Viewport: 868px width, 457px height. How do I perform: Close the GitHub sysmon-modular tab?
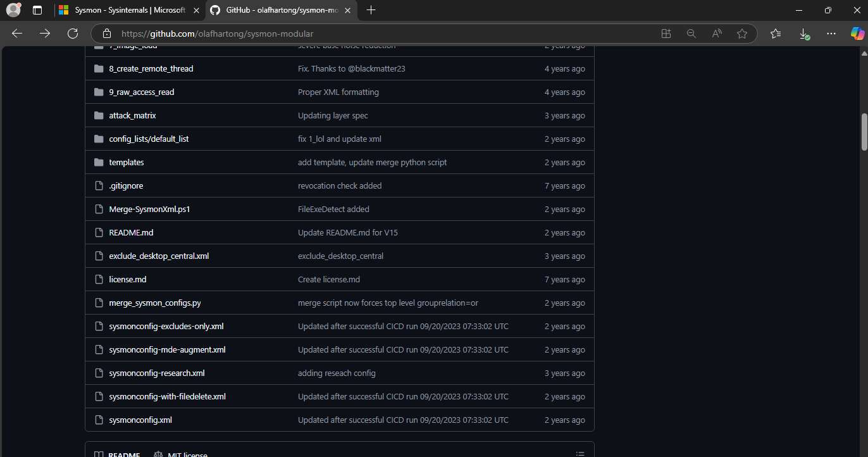tap(349, 10)
